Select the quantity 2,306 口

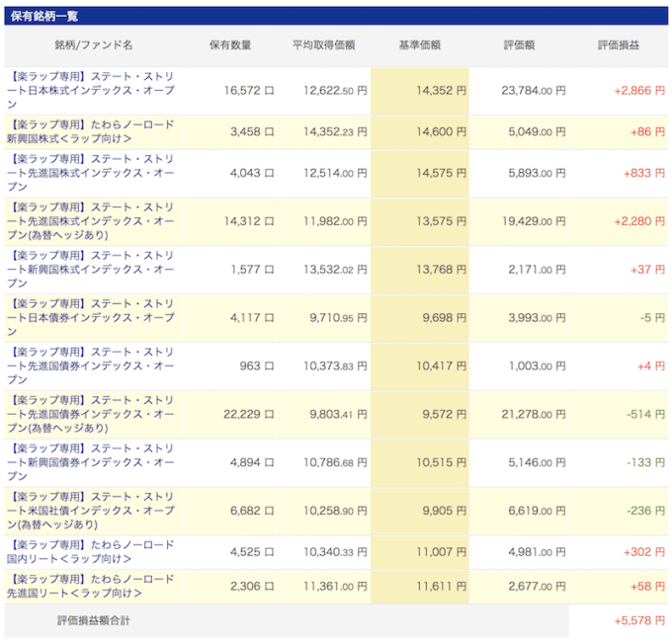pos(252,586)
